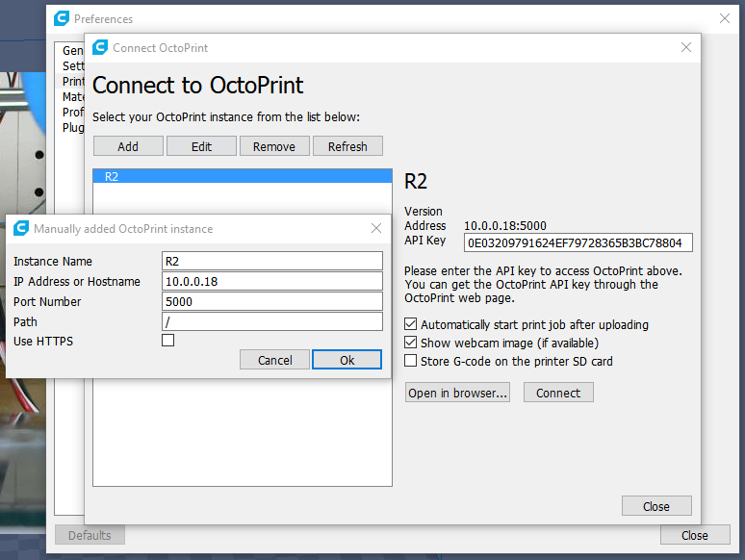Screen dimensions: 745x560
Task: Click the IP Address or Hostname field
Action: pos(272,281)
